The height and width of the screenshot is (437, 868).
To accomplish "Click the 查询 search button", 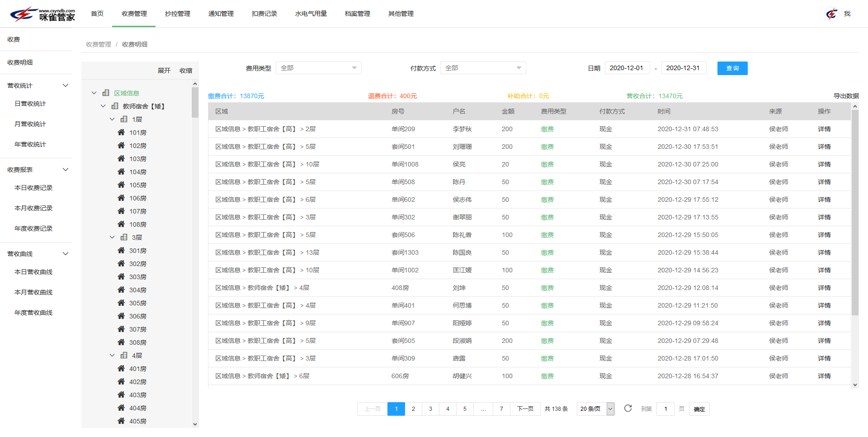I will coord(732,68).
